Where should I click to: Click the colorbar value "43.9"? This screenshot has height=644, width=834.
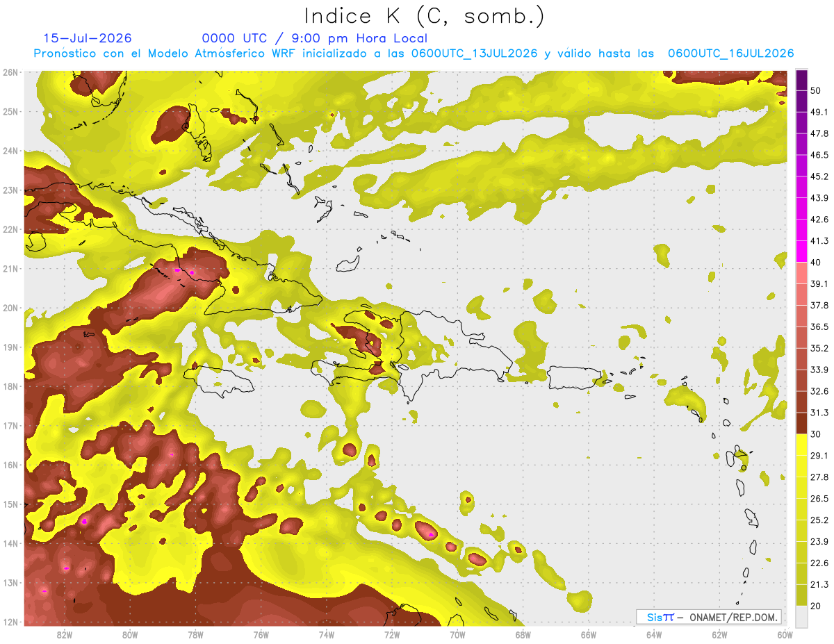(x=819, y=198)
